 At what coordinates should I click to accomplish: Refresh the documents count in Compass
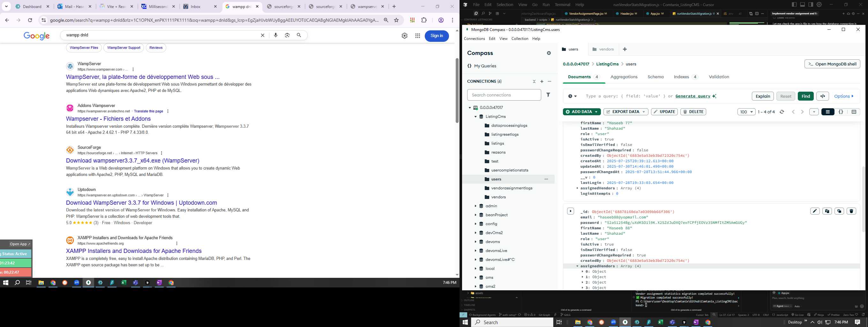(x=782, y=112)
